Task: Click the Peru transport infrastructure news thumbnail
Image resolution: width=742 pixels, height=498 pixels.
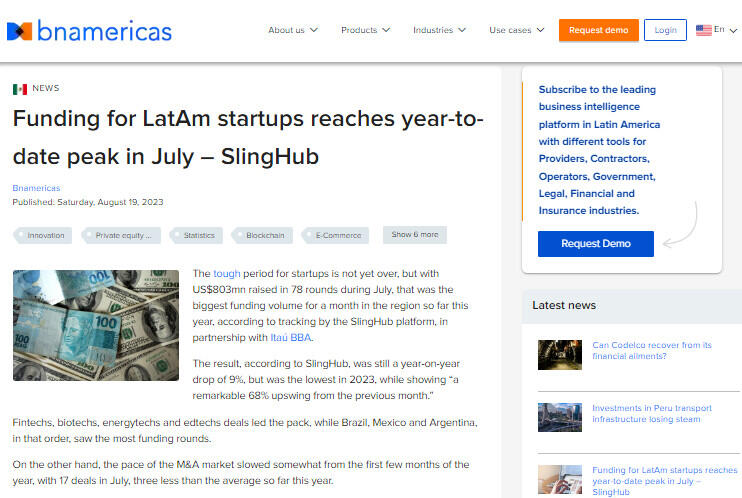Action: [x=559, y=417]
